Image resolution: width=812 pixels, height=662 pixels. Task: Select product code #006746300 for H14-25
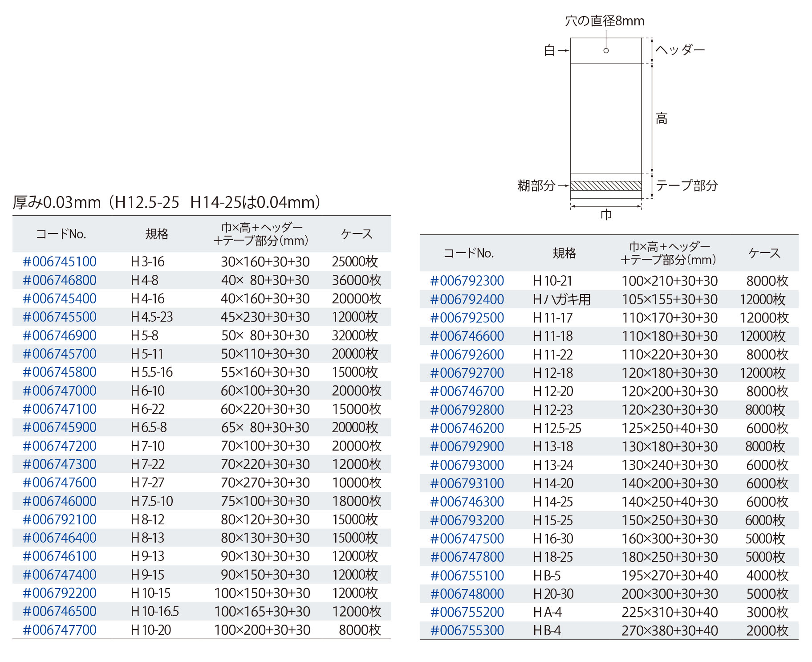(x=467, y=502)
